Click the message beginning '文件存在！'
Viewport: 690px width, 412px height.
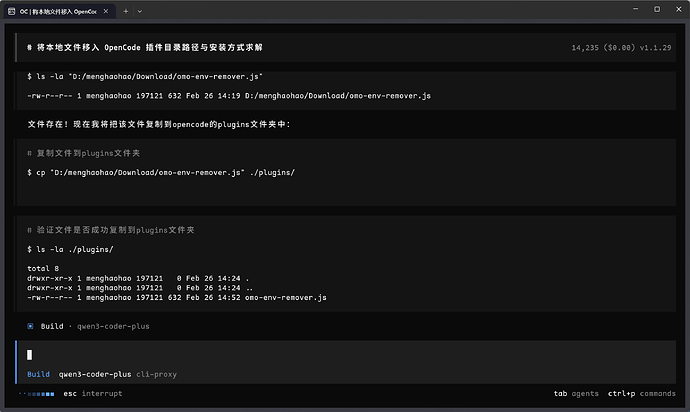pos(159,125)
